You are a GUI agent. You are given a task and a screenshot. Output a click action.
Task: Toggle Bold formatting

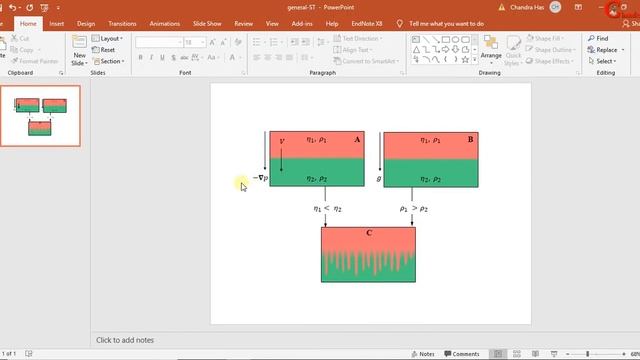[140, 58]
